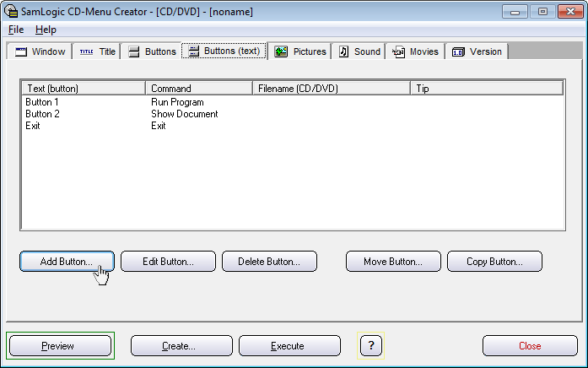The image size is (588, 368).
Task: Click the Pictures tab image icon
Action: [x=281, y=51]
